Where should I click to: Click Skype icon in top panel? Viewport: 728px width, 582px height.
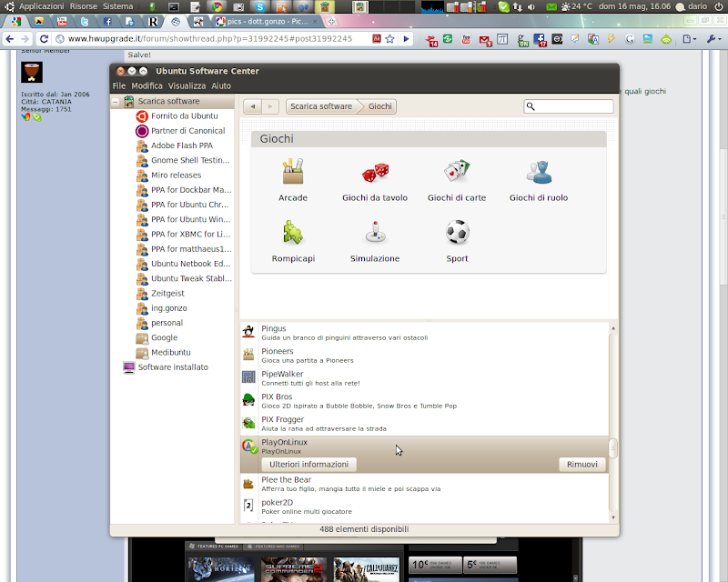click(260, 6)
